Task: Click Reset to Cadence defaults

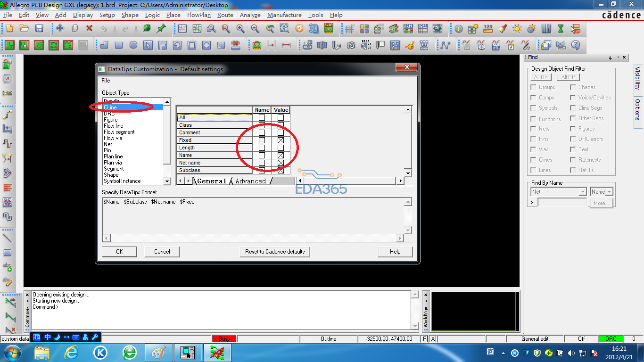Action: click(x=275, y=252)
